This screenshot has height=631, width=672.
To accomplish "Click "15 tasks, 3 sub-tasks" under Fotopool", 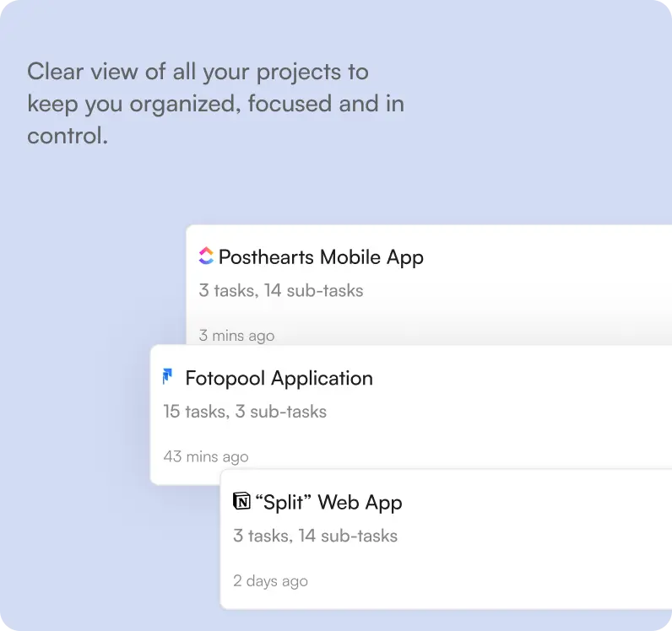I will (x=245, y=412).
